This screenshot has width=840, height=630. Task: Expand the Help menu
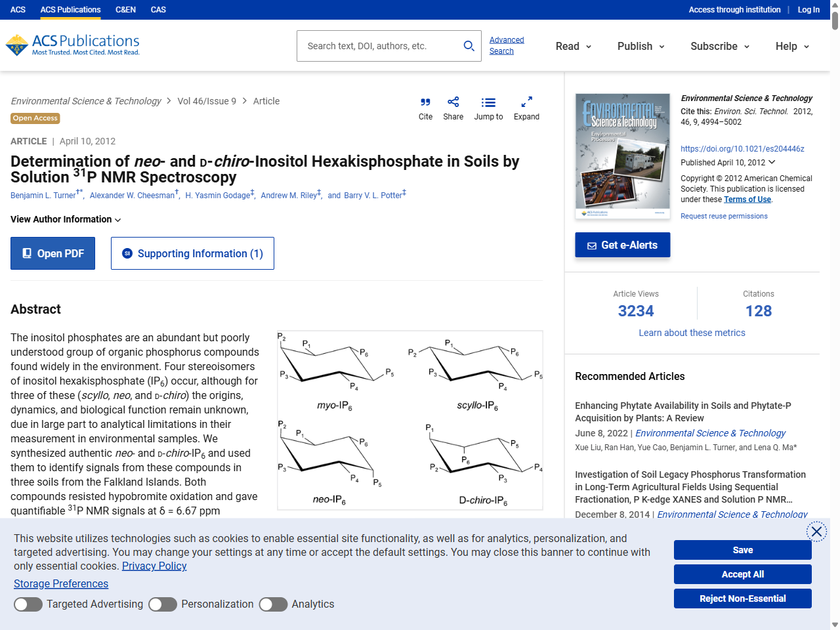[793, 46]
